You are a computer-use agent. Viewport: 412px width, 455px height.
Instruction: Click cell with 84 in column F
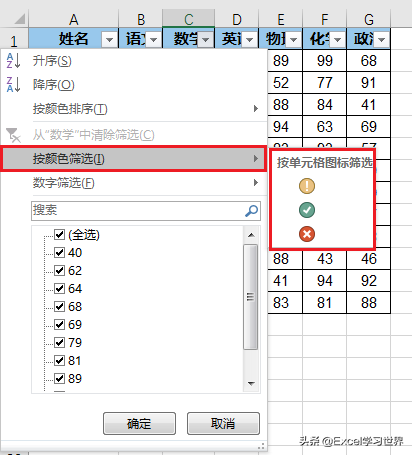(x=325, y=105)
